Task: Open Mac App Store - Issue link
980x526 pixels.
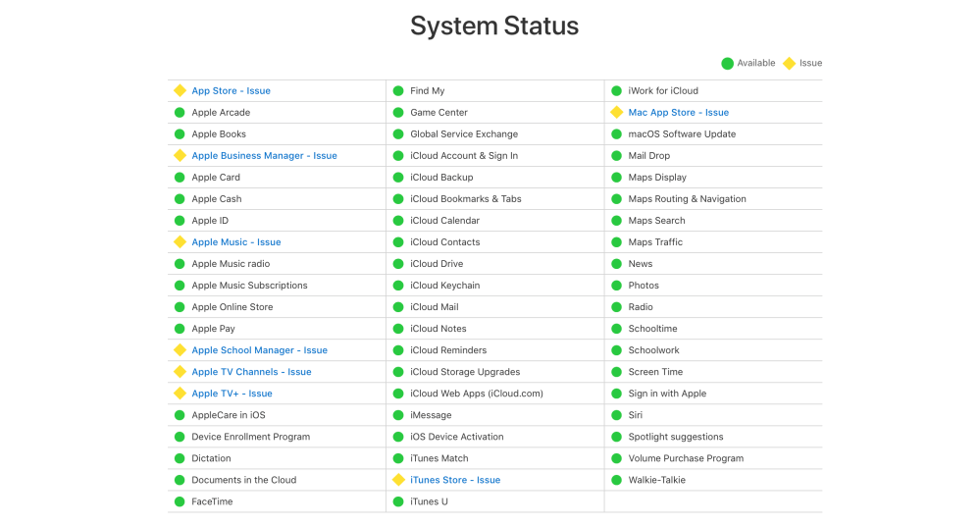Action: point(678,112)
